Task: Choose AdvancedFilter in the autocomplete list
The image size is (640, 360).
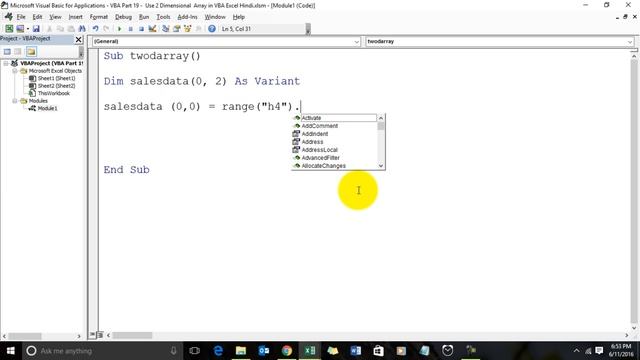Action: (335, 158)
